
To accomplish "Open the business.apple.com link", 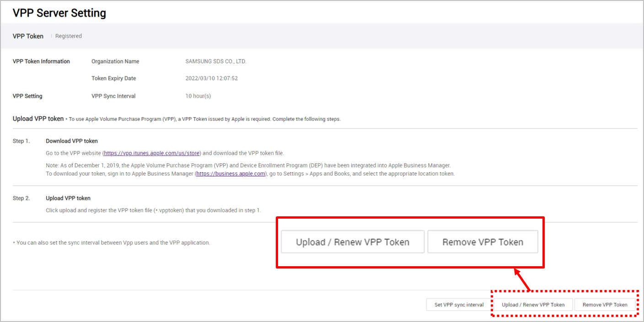I will pos(231,174).
